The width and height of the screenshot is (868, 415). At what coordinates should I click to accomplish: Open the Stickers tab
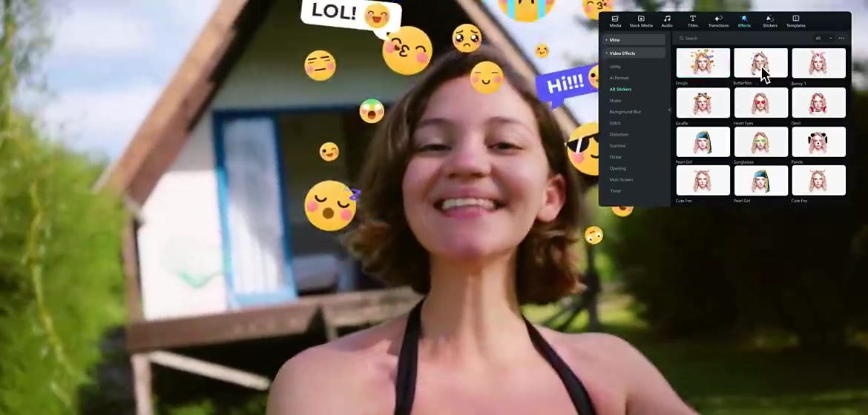click(770, 21)
